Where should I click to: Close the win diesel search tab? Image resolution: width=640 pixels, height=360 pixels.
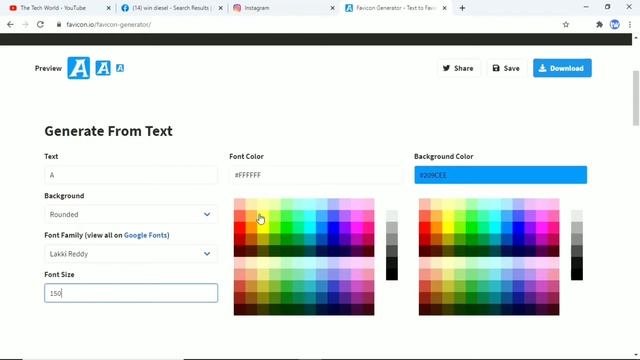pyautogui.click(x=221, y=8)
